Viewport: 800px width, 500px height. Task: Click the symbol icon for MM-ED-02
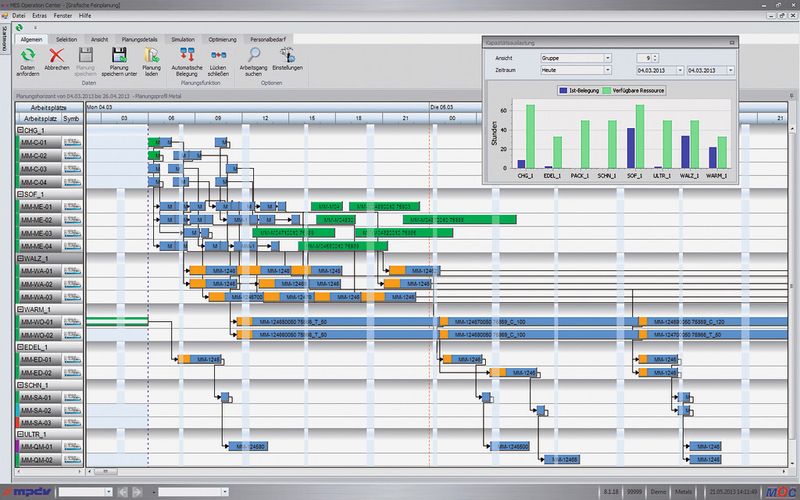[72, 372]
